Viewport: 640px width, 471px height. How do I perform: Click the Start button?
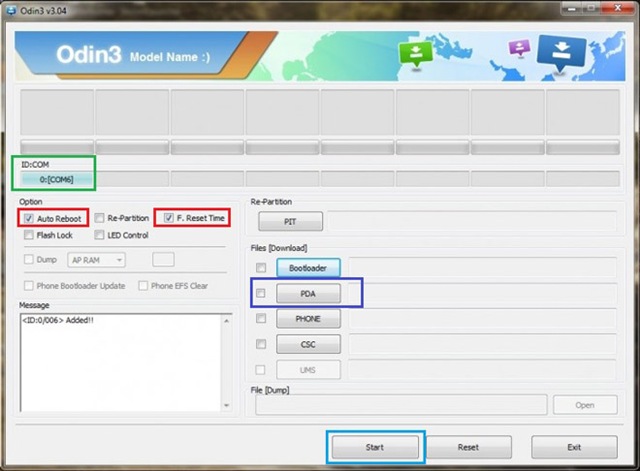click(375, 447)
